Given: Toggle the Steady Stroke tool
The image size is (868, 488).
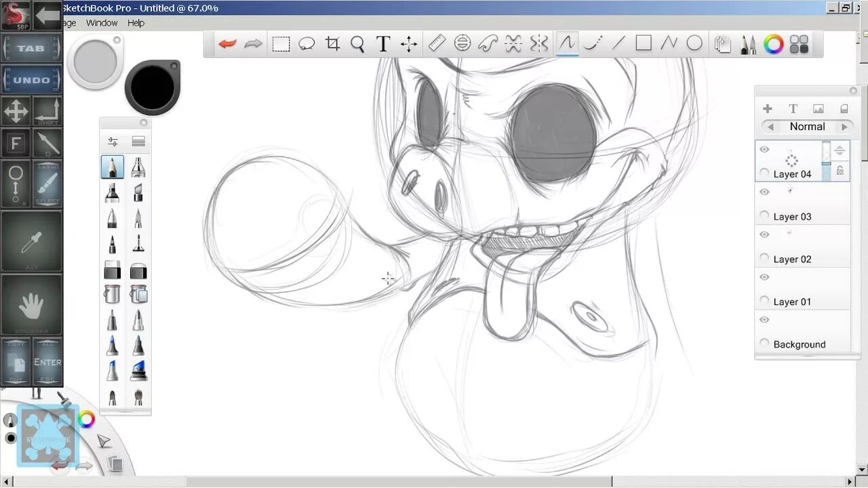Looking at the screenshot, I should pos(592,44).
